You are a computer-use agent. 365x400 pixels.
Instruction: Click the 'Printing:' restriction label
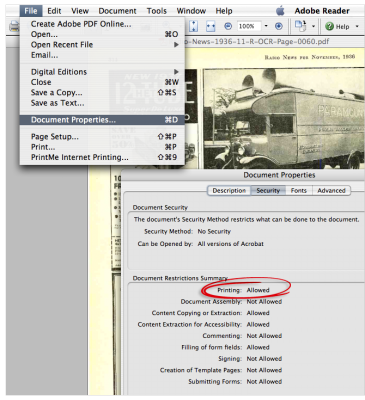(229, 290)
